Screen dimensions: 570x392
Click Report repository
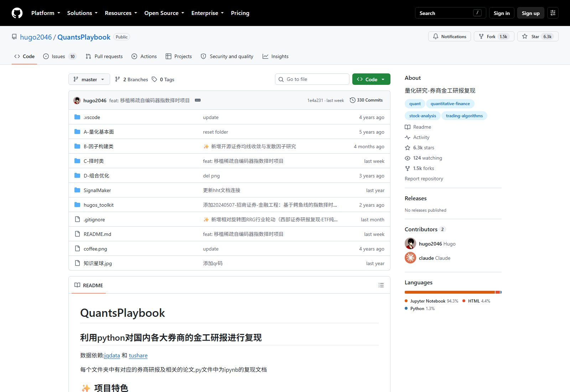424,179
